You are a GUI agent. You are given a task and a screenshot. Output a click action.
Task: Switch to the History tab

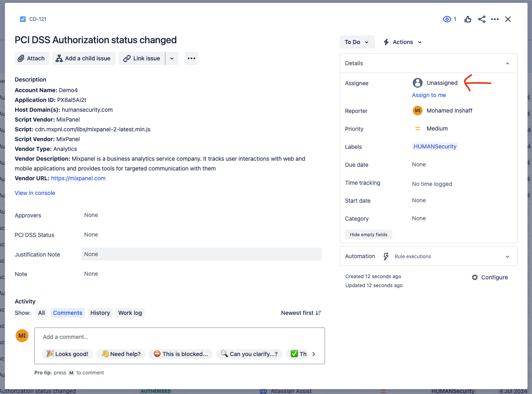pyautogui.click(x=100, y=313)
